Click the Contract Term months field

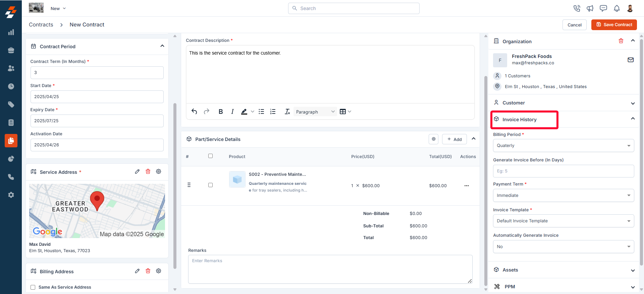[x=97, y=73]
